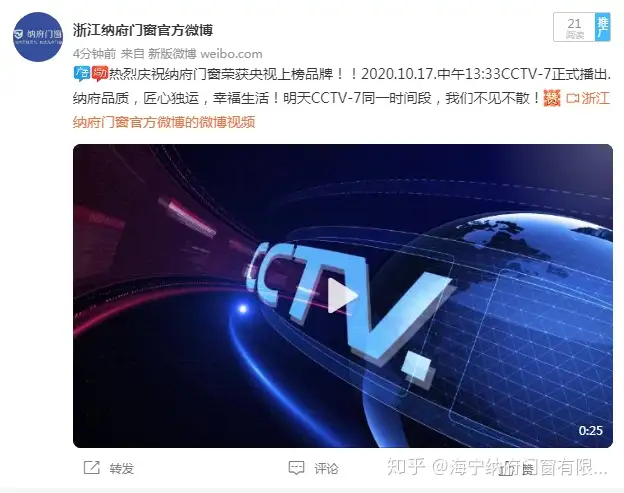This screenshot has width=624, height=493.
Task: Click the blue 推广 promotion badge
Action: pos(603,27)
